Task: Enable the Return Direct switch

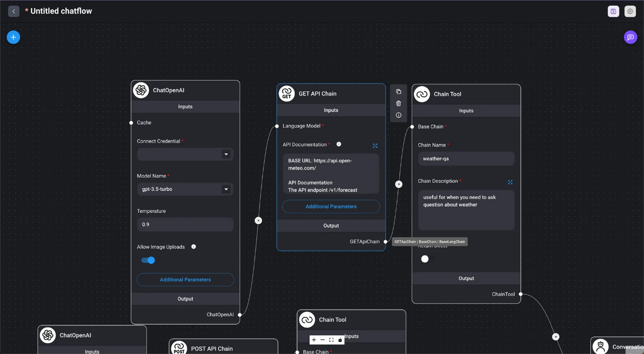Action: point(428,259)
